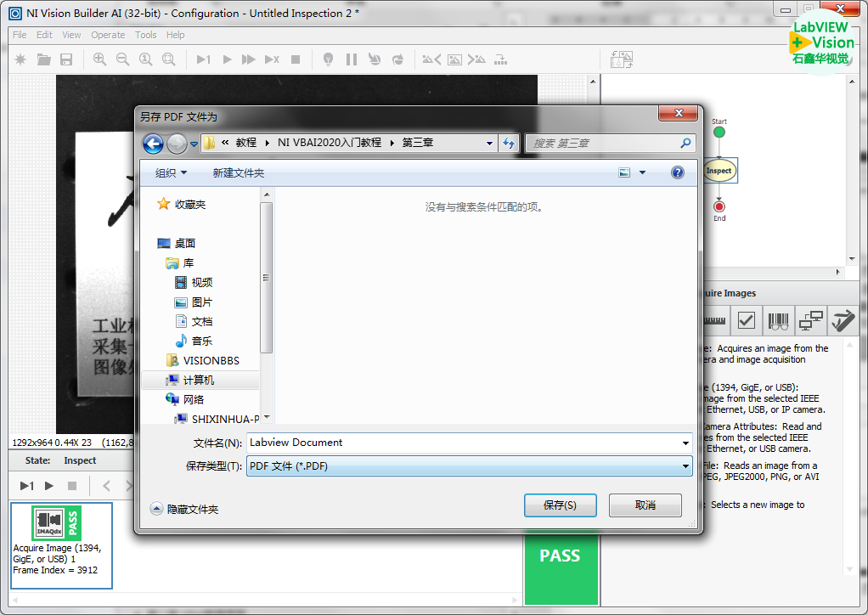868x615 pixels.
Task: Open the help icon in save dialog
Action: tap(677, 172)
